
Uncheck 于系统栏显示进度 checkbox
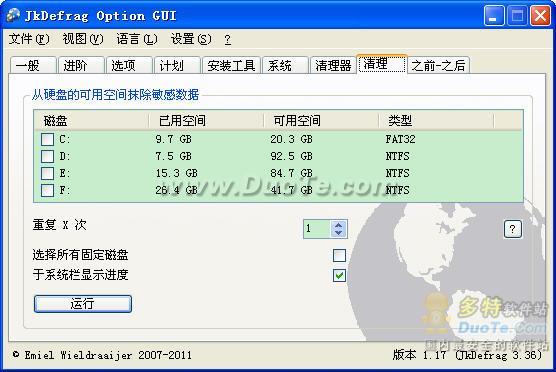tap(339, 275)
